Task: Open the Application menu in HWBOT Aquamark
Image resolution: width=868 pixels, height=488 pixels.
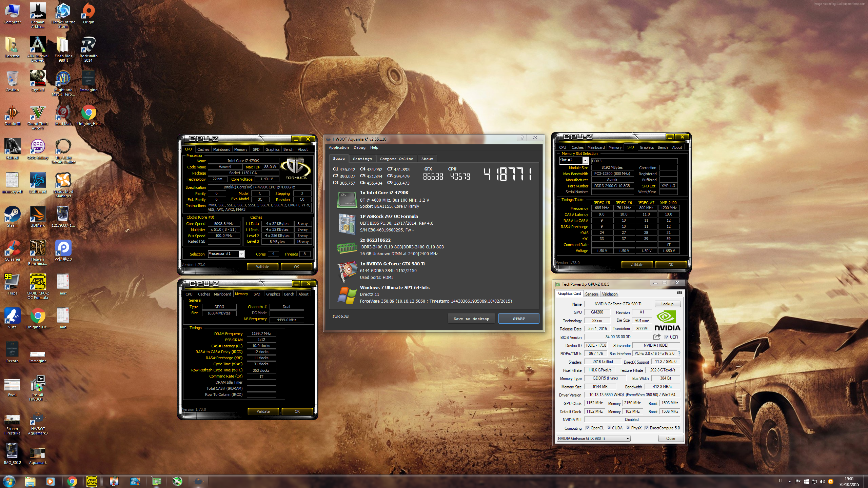Action: [x=338, y=147]
